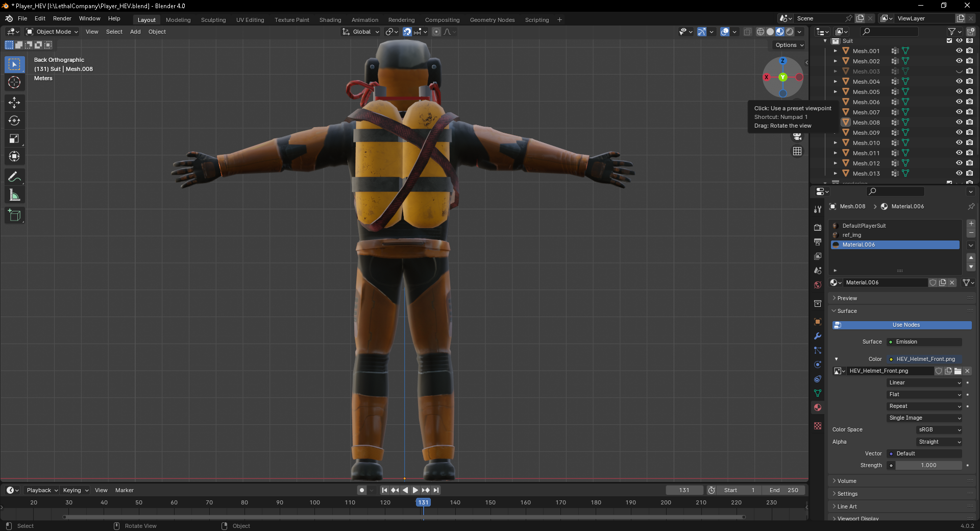
Task: Activate the Move tool
Action: click(14, 103)
